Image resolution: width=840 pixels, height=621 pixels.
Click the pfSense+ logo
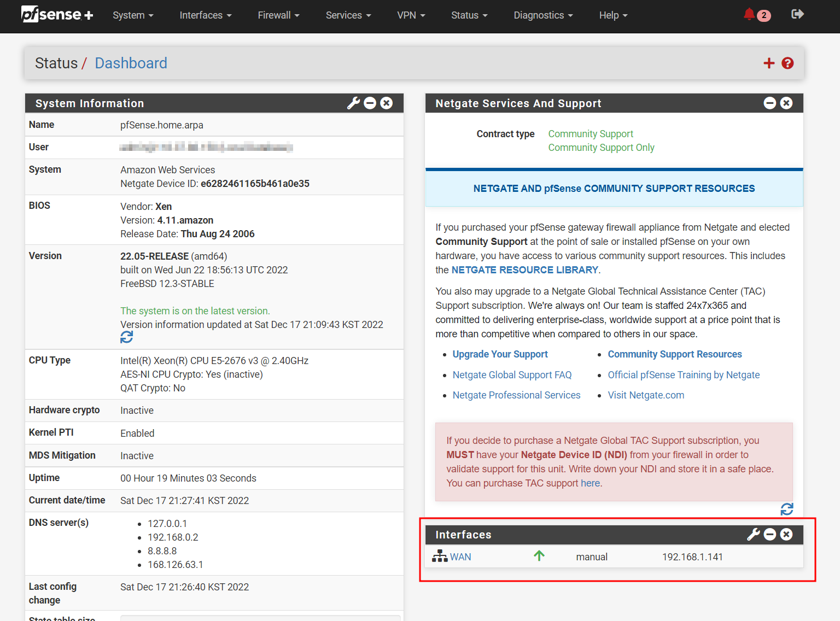pos(57,15)
